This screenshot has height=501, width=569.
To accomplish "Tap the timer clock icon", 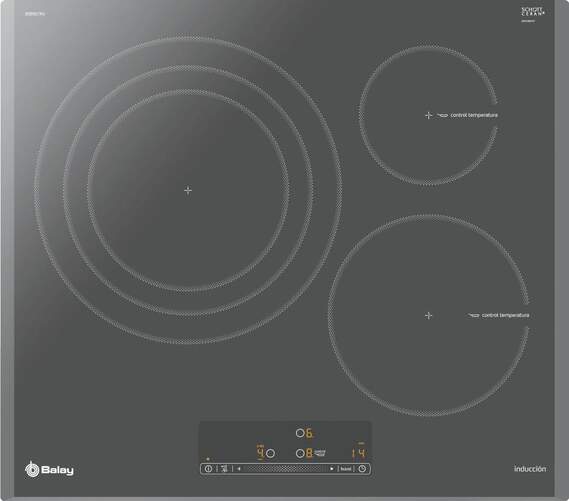I will tap(362, 469).
